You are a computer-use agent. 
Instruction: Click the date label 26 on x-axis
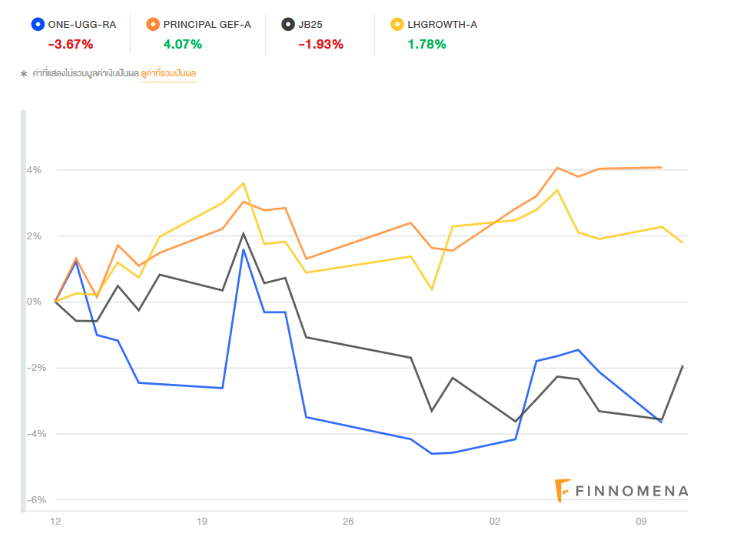click(348, 522)
